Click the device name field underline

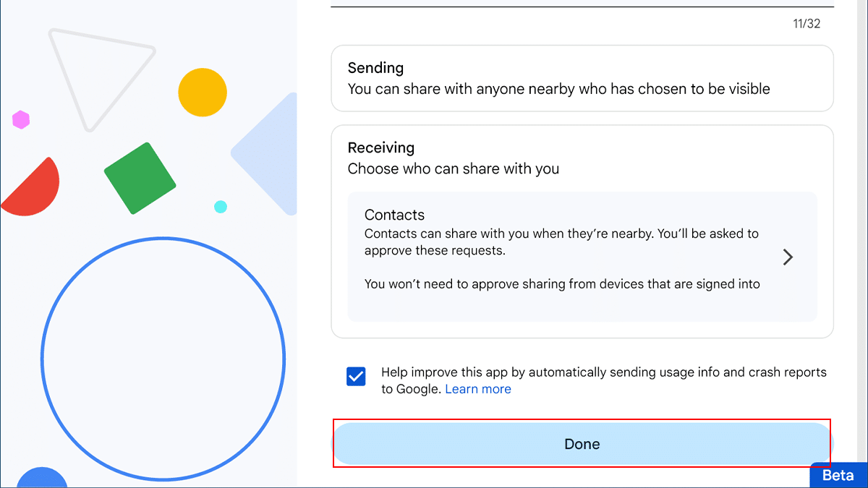pos(582,7)
